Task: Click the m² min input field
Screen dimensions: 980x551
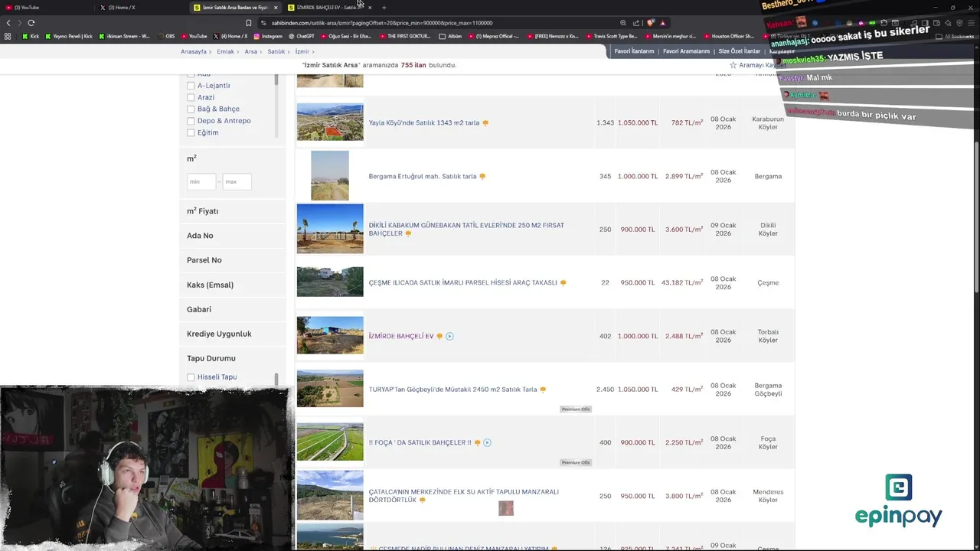Action: pos(201,181)
